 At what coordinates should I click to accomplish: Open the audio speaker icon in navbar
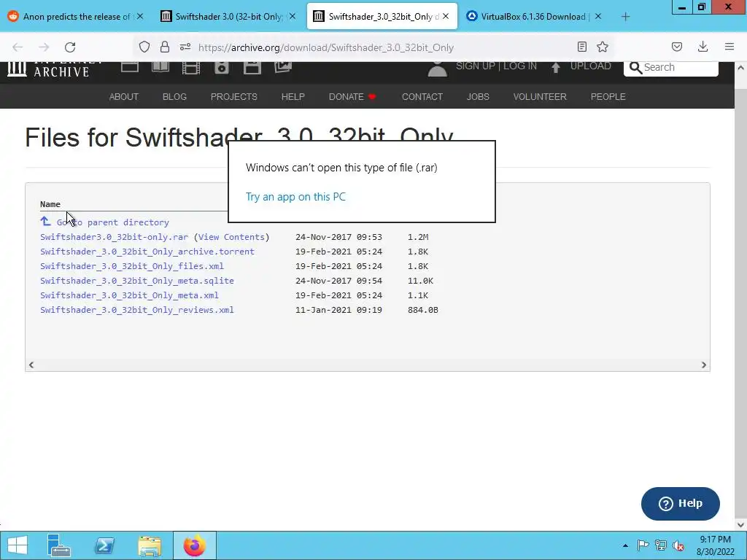222,68
